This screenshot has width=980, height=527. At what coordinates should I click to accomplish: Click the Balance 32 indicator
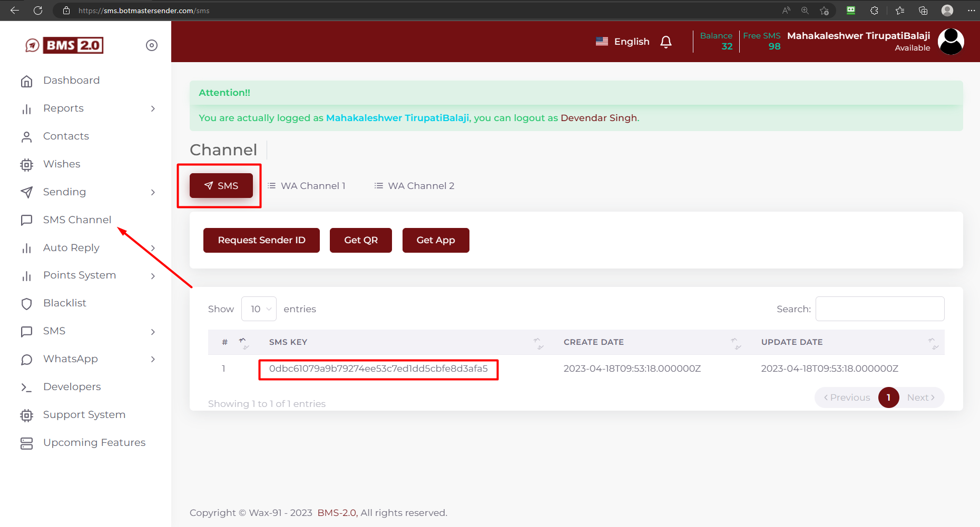click(716, 41)
